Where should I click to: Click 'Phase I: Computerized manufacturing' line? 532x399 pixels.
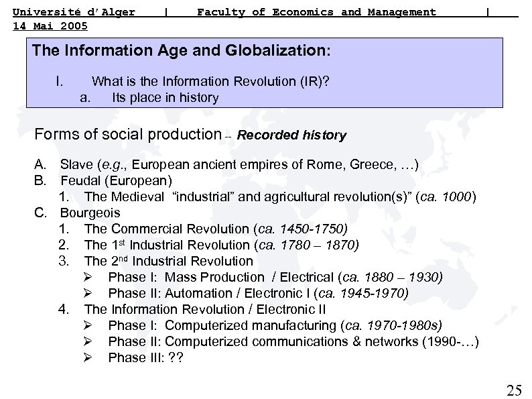pos(275,326)
